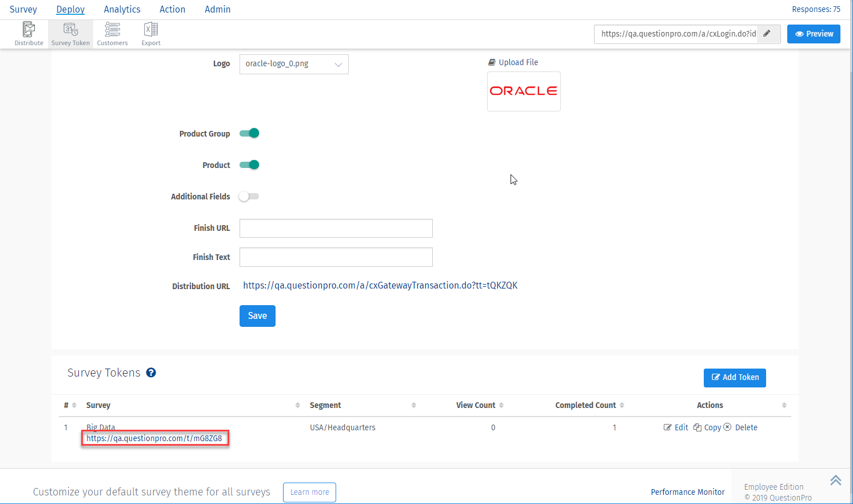Click the blue Preview button
Image resolution: width=853 pixels, height=504 pixels.
click(x=814, y=34)
